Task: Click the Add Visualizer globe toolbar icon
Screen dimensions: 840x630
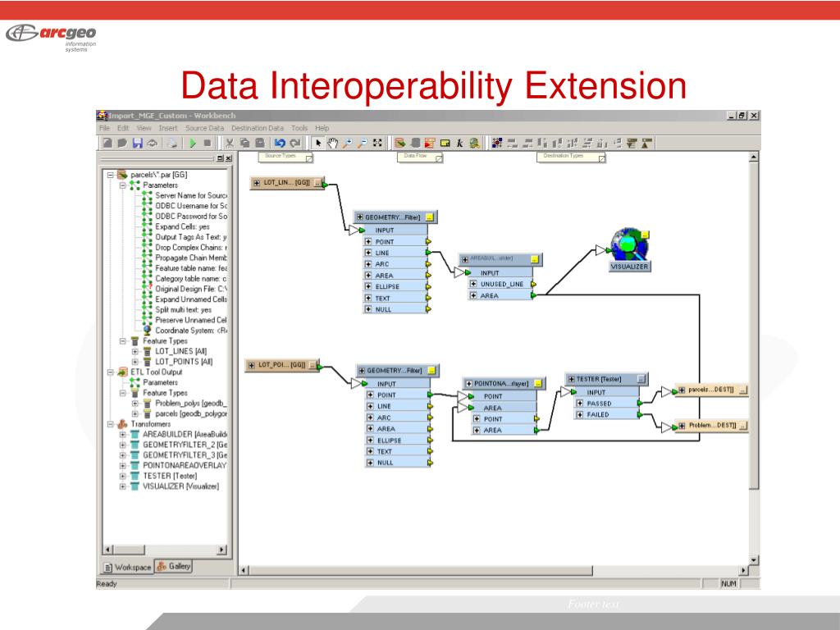Action: tap(474, 143)
